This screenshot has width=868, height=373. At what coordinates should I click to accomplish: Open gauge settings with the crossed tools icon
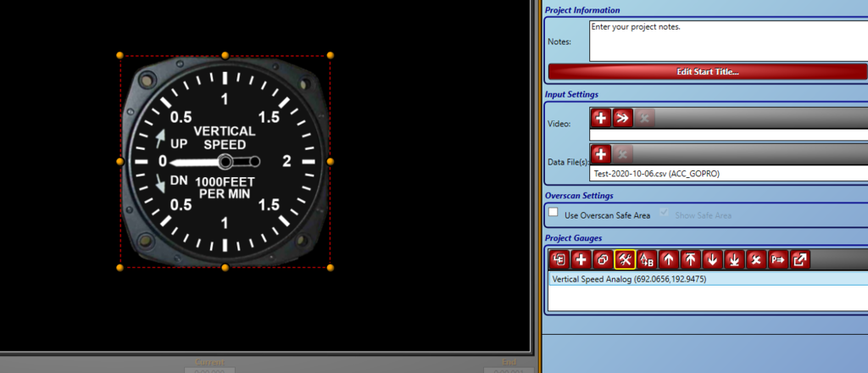[625, 259]
